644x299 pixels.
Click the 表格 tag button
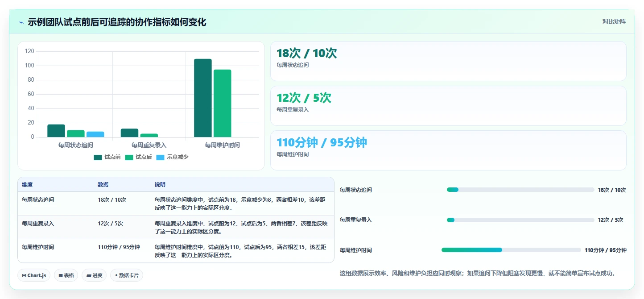[66, 275]
